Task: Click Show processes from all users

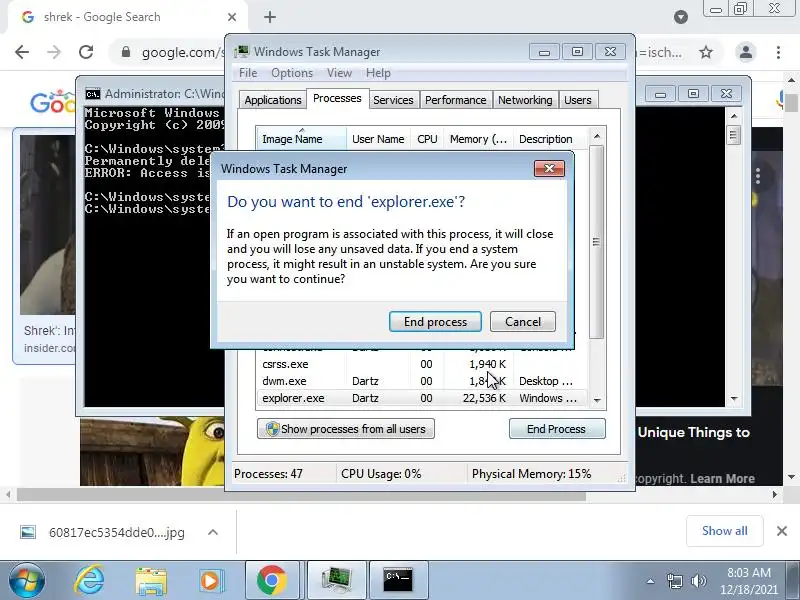Action: pos(346,429)
